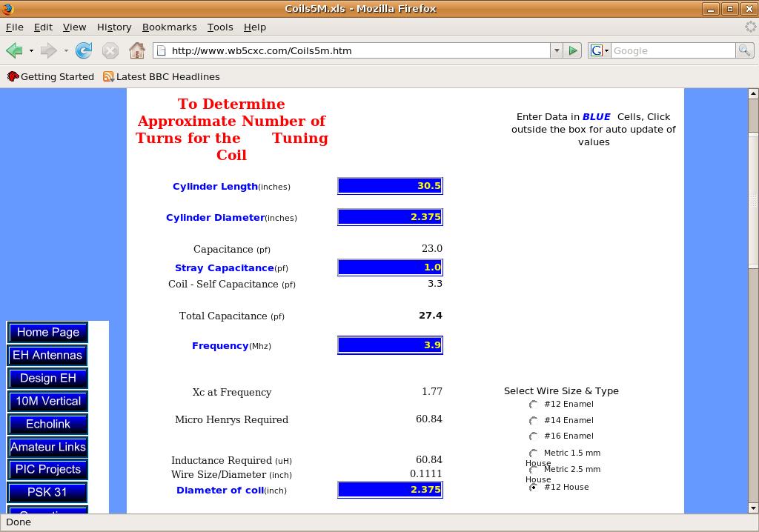
Task: Click the Done status bar text
Action: tap(19, 522)
